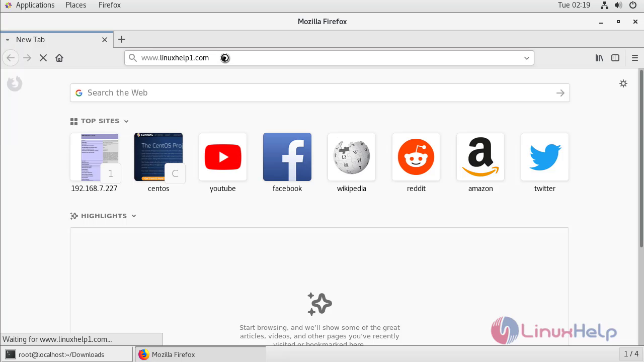This screenshot has height=362, width=644.
Task: Open the centos top site tile
Action: tap(158, 157)
